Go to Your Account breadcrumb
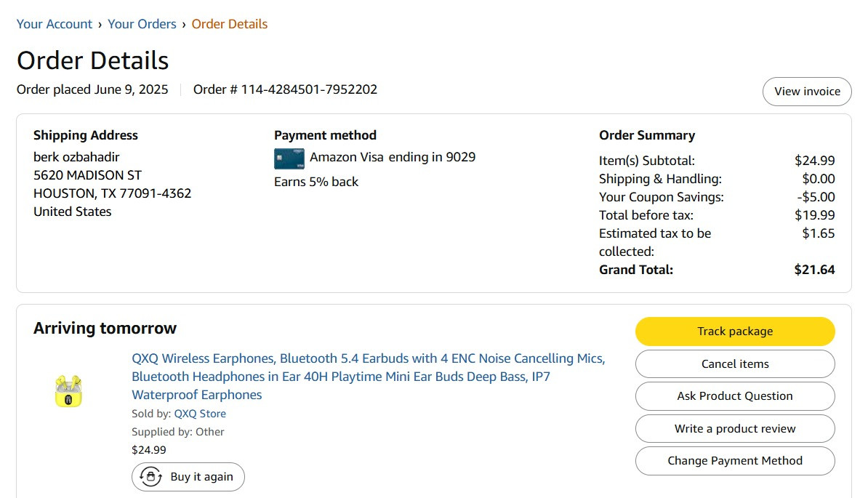 tap(55, 24)
